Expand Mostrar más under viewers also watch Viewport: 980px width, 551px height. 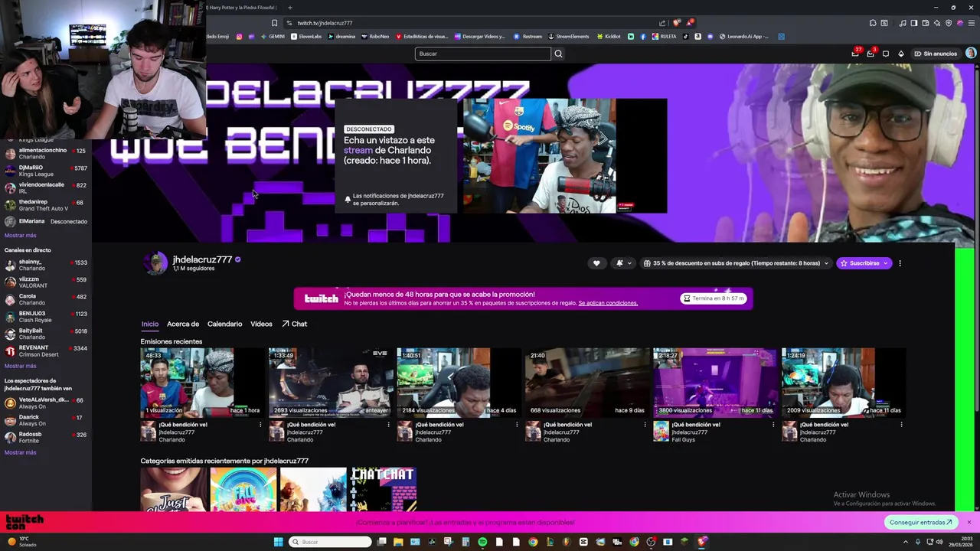point(21,452)
